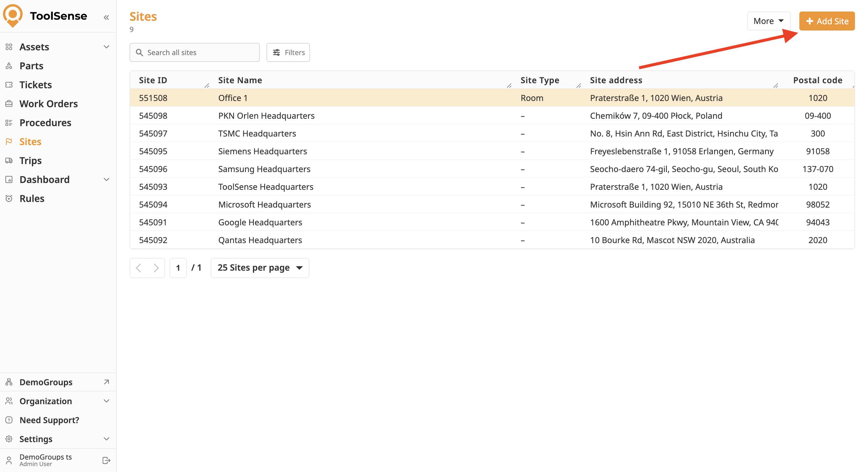
Task: Expand the Settings section chevron
Action: [107, 439]
